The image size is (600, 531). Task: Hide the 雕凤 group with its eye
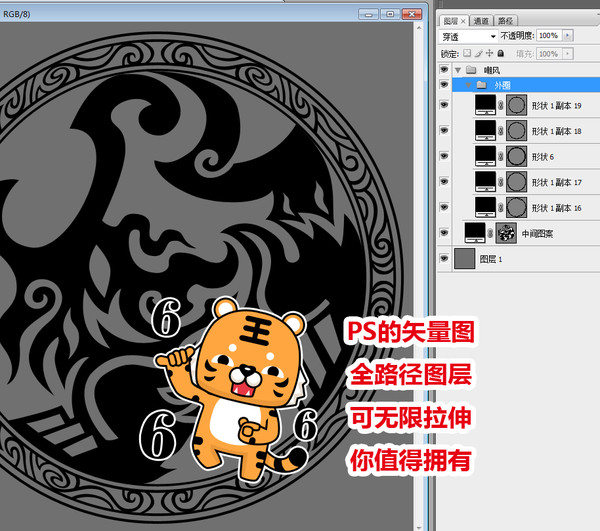pyautogui.click(x=444, y=70)
